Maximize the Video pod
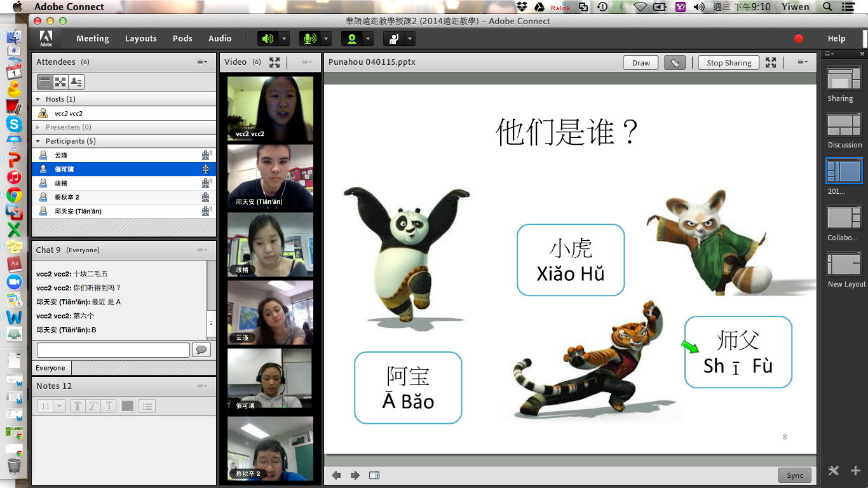Image resolution: width=868 pixels, height=488 pixels. pos(275,62)
